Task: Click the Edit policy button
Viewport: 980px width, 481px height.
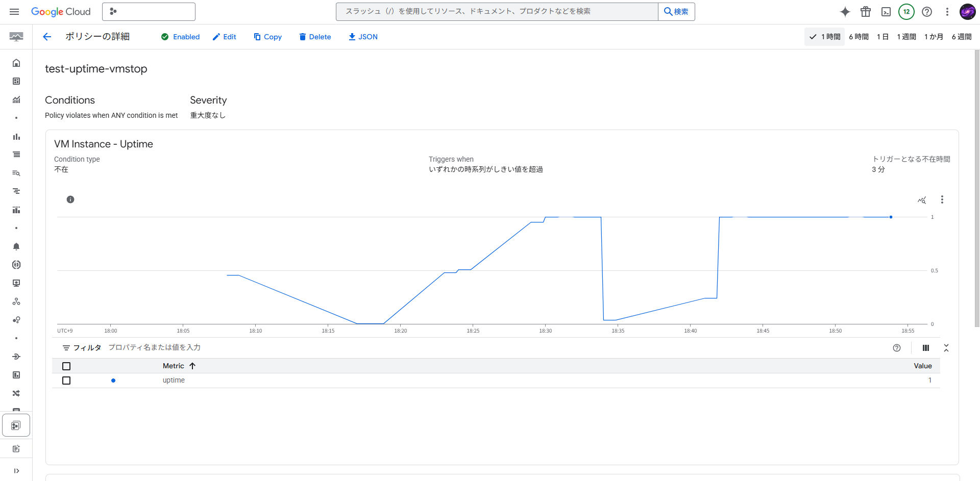Action: [225, 37]
